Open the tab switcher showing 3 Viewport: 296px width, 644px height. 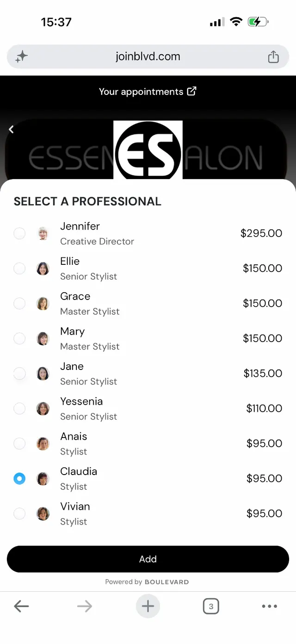tap(211, 606)
